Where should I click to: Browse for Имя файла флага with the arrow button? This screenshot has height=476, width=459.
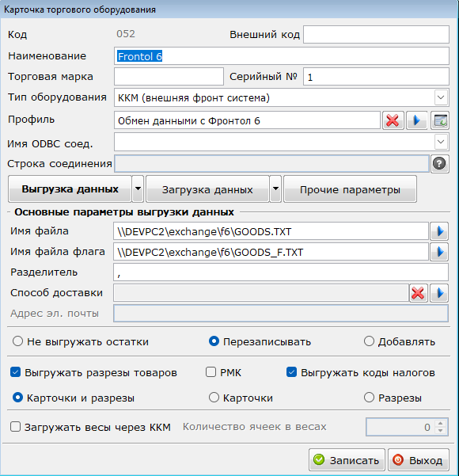439,252
